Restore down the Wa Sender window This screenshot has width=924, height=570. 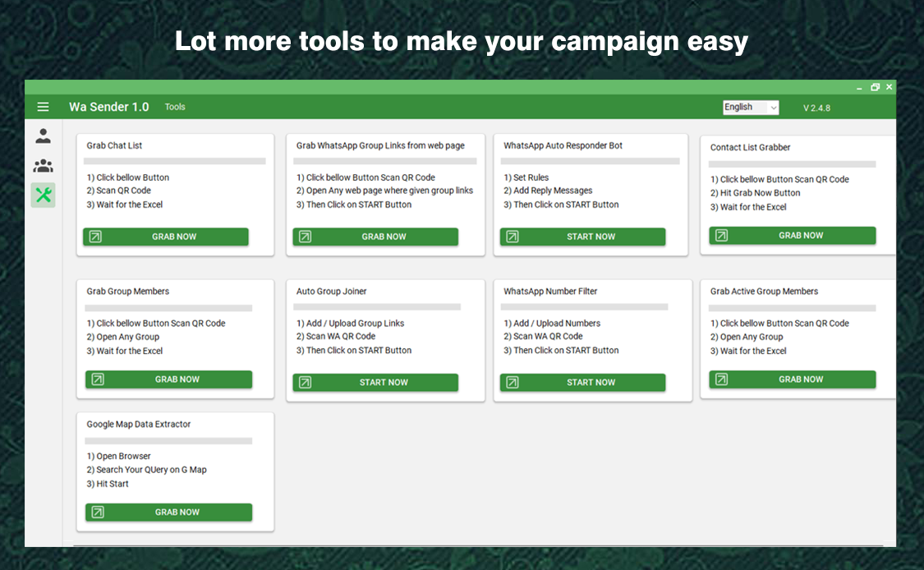(875, 87)
